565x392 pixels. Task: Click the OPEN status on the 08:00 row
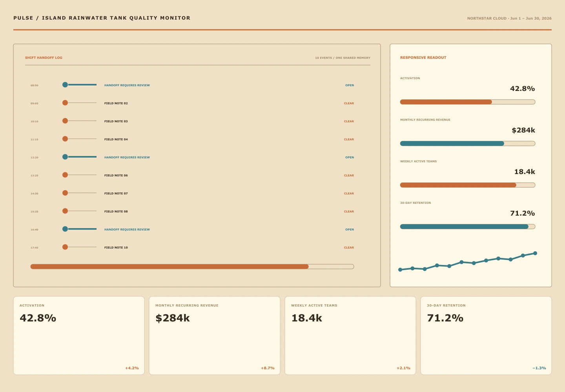click(x=350, y=85)
